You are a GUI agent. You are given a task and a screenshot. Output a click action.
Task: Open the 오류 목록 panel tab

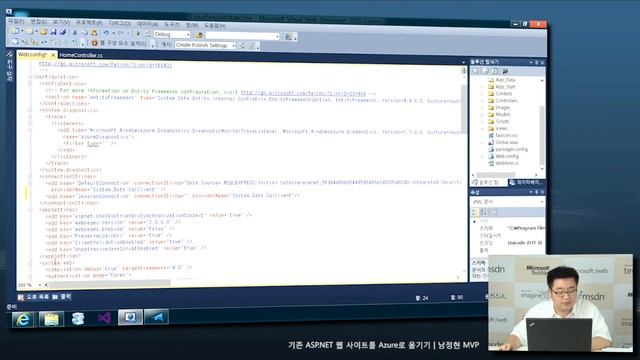pos(34,297)
